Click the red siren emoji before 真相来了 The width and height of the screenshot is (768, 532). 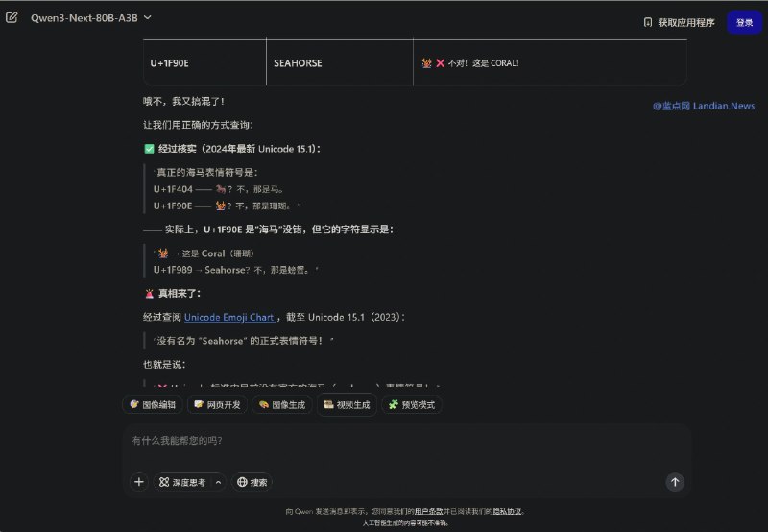tap(150, 294)
